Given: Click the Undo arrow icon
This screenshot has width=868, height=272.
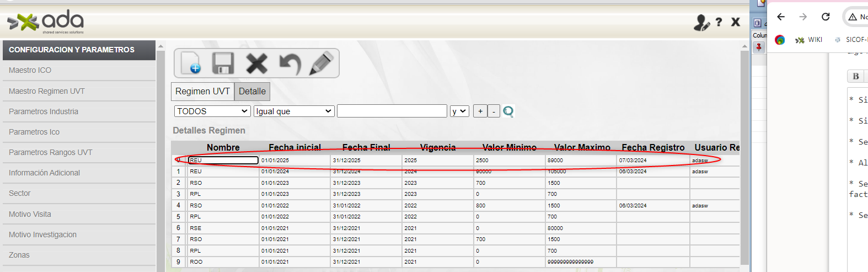Looking at the screenshot, I should point(290,63).
